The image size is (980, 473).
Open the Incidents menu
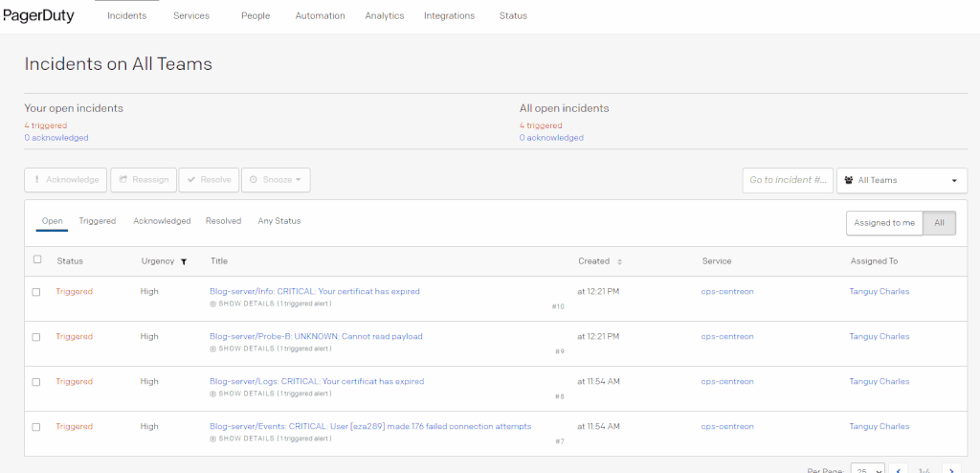click(x=127, y=16)
